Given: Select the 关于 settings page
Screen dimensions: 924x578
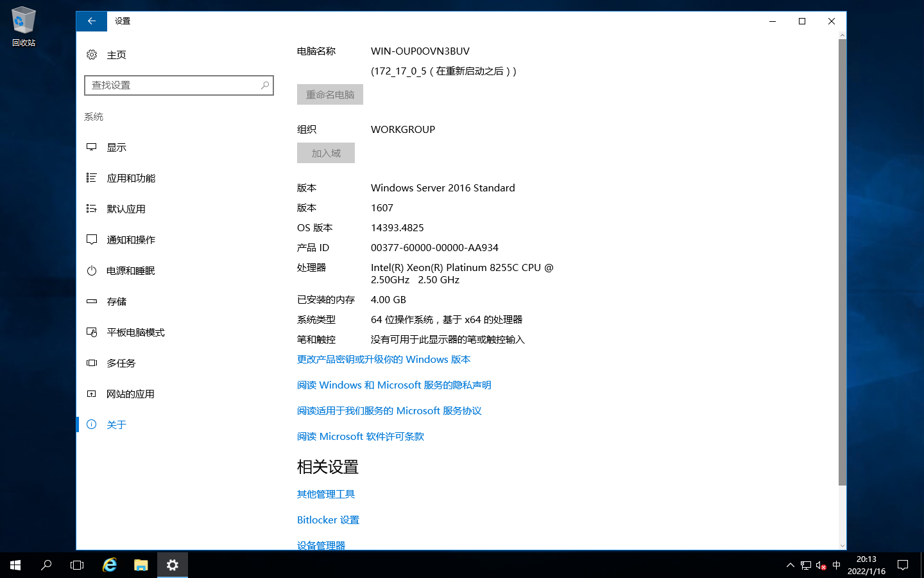Looking at the screenshot, I should [116, 425].
